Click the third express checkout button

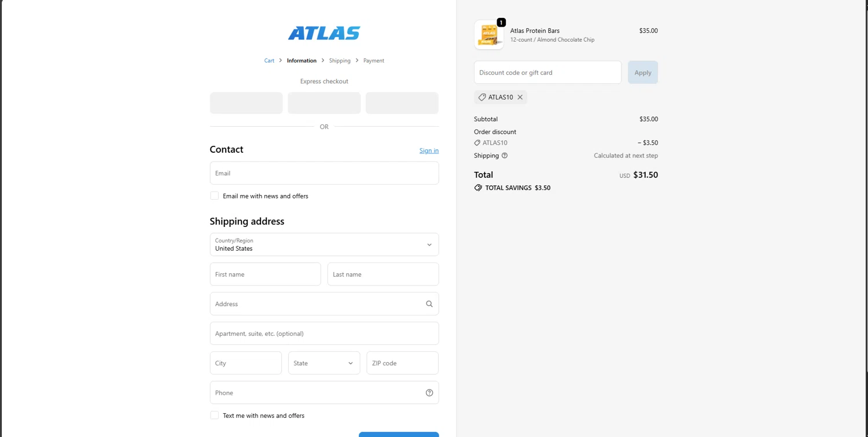pos(402,103)
